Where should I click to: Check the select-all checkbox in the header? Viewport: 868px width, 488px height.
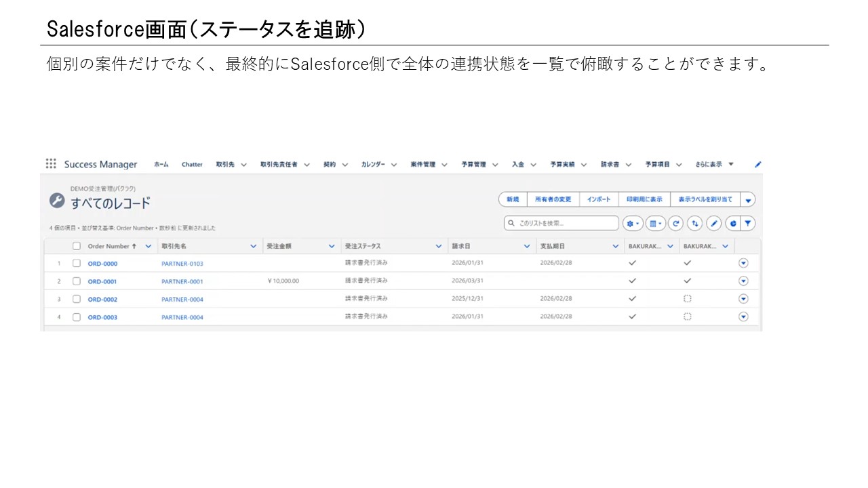[x=77, y=245]
